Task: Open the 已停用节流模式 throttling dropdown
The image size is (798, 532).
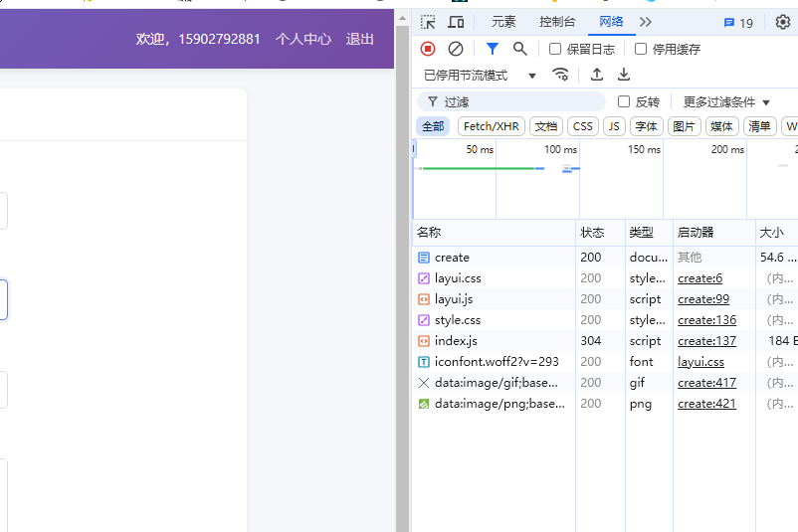Action: pos(480,75)
